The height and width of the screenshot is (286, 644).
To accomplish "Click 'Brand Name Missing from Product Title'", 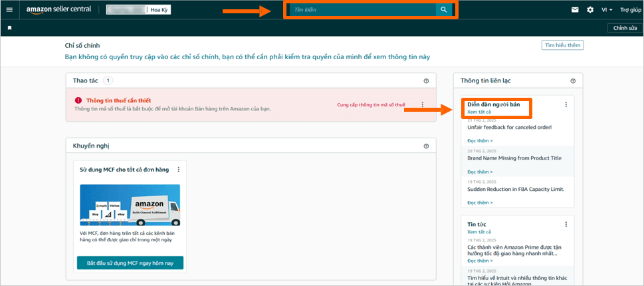I will pyautogui.click(x=514, y=158).
